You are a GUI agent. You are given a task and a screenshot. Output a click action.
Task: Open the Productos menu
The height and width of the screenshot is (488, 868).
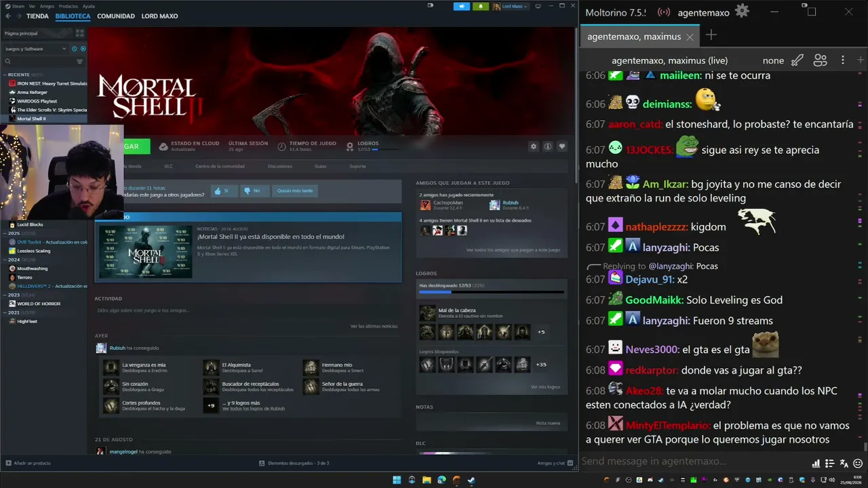[x=68, y=6]
